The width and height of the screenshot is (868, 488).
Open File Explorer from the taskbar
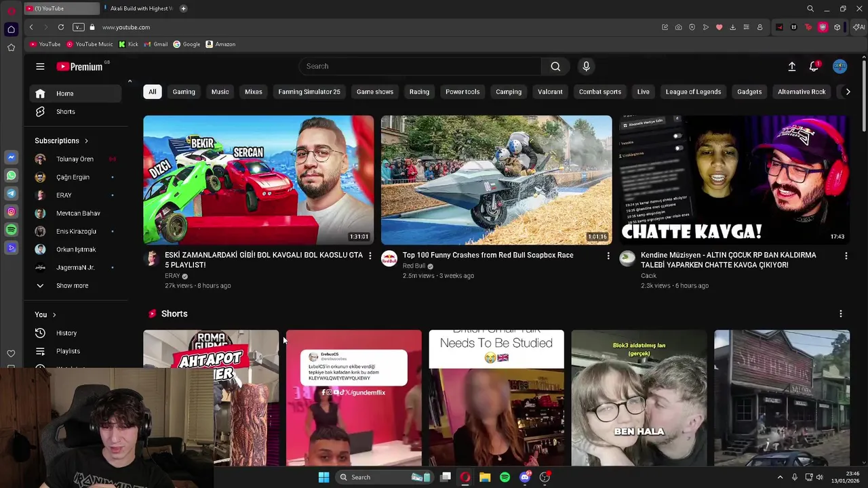[485, 477]
